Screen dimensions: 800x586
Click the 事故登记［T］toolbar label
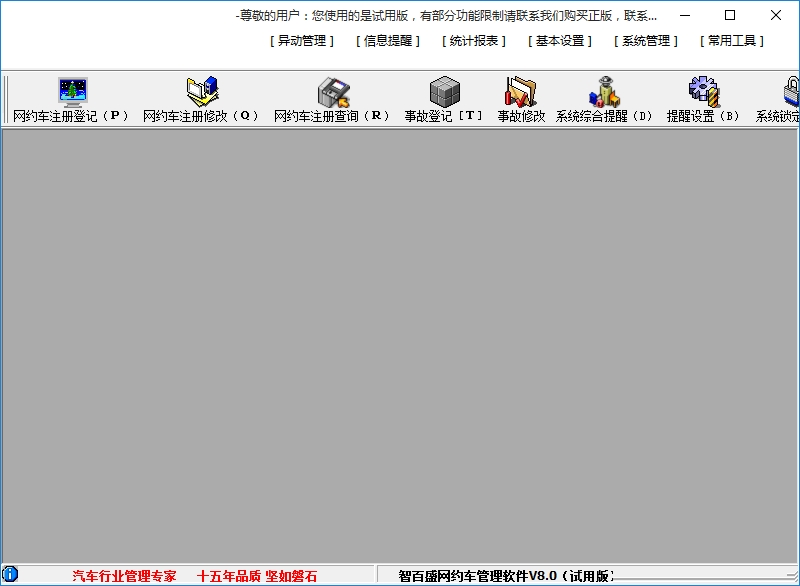[443, 116]
